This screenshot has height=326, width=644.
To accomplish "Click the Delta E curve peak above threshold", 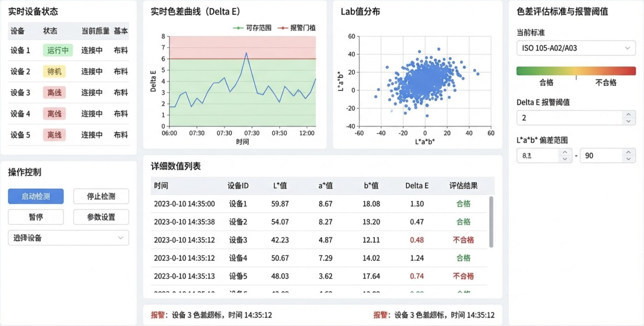I will [246, 53].
